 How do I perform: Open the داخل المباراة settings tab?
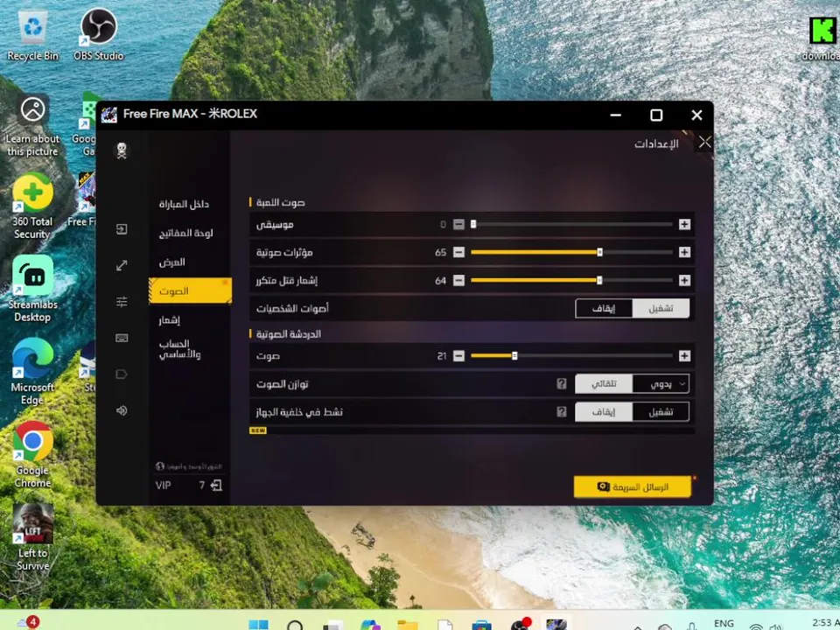[184, 204]
